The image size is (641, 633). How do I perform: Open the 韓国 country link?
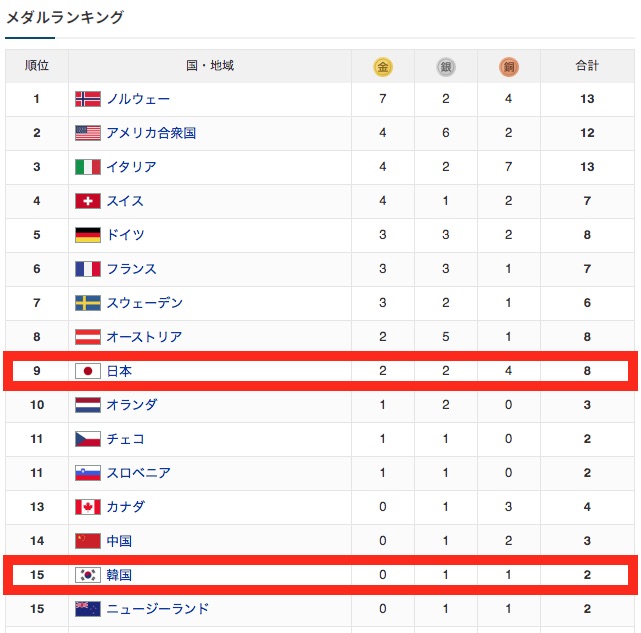pos(119,575)
